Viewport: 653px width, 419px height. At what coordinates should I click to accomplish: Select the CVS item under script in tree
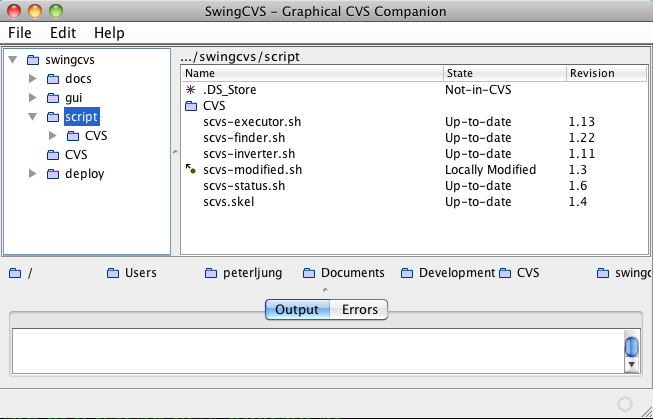[x=96, y=136]
